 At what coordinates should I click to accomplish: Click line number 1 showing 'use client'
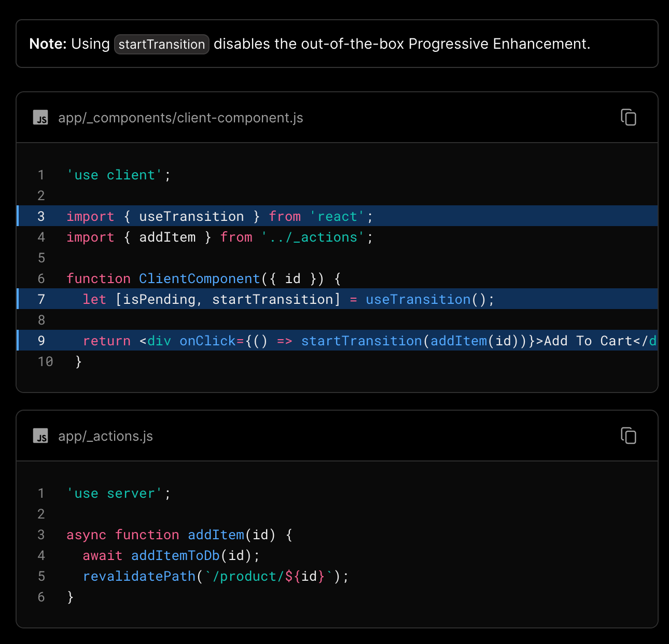point(40,175)
